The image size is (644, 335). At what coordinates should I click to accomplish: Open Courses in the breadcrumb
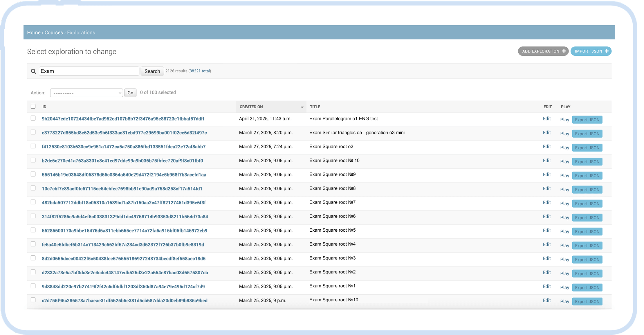point(54,33)
